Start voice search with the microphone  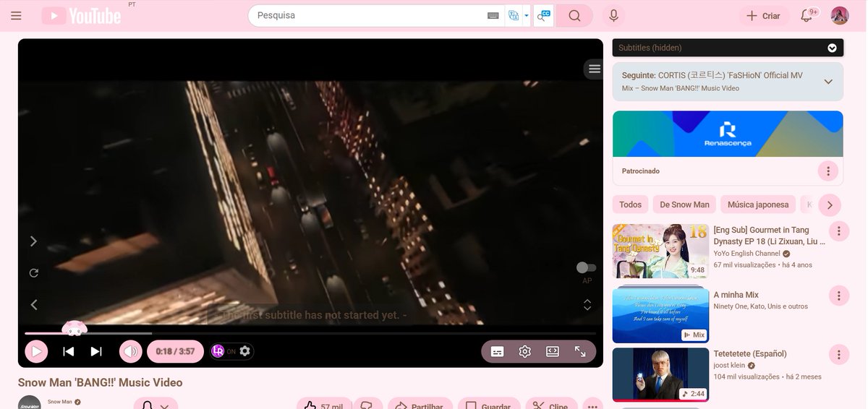click(613, 16)
